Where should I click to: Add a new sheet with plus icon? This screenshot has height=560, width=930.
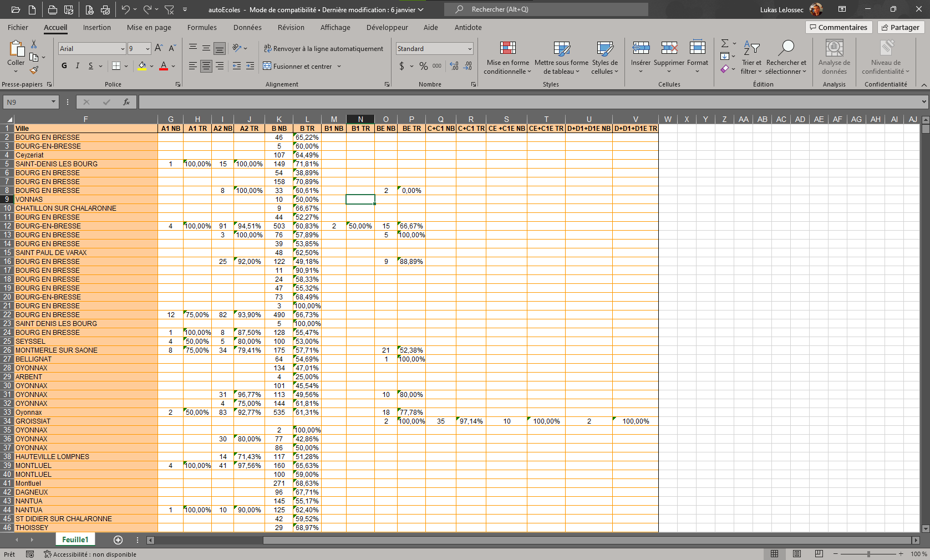pos(118,539)
